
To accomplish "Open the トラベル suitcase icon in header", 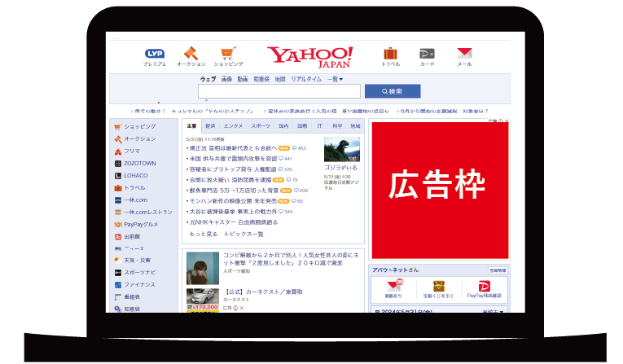I will pos(390,53).
